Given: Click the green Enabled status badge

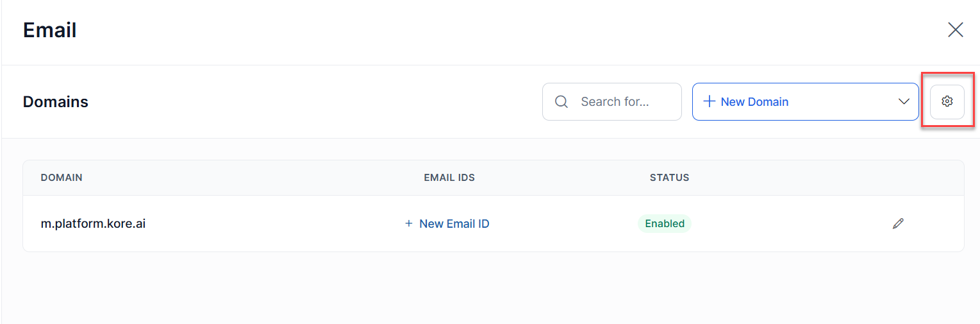Looking at the screenshot, I should coord(665,224).
